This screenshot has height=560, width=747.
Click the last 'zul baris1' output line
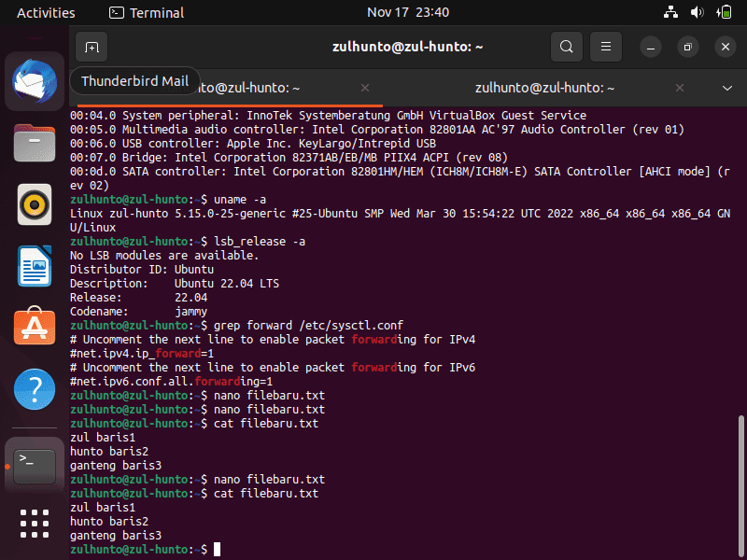click(x=103, y=508)
